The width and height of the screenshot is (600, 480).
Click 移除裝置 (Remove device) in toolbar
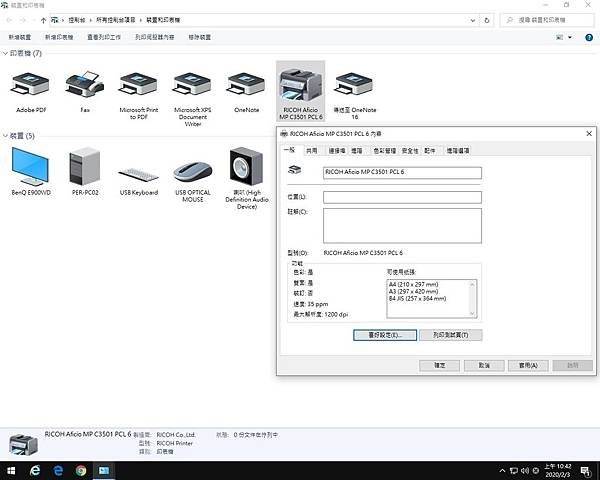pyautogui.click(x=199, y=37)
